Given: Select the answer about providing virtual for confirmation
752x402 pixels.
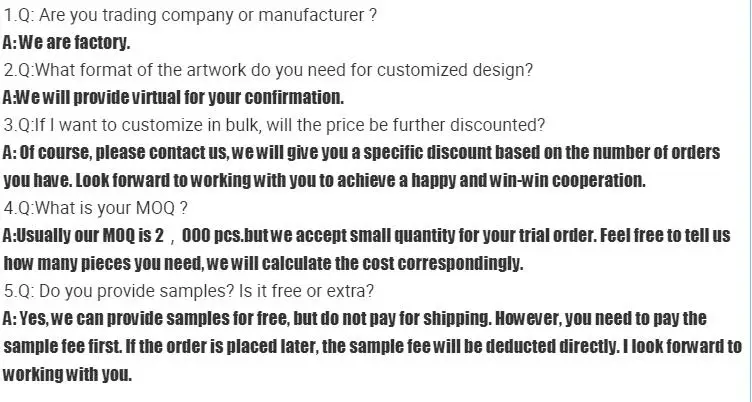Looking at the screenshot, I should point(173,98).
